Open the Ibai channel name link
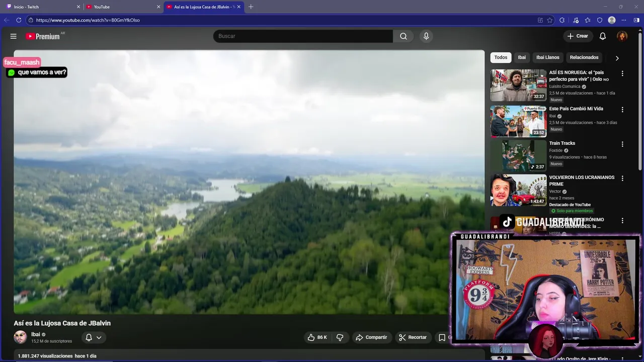The image size is (644, 362). pyautogui.click(x=36, y=334)
